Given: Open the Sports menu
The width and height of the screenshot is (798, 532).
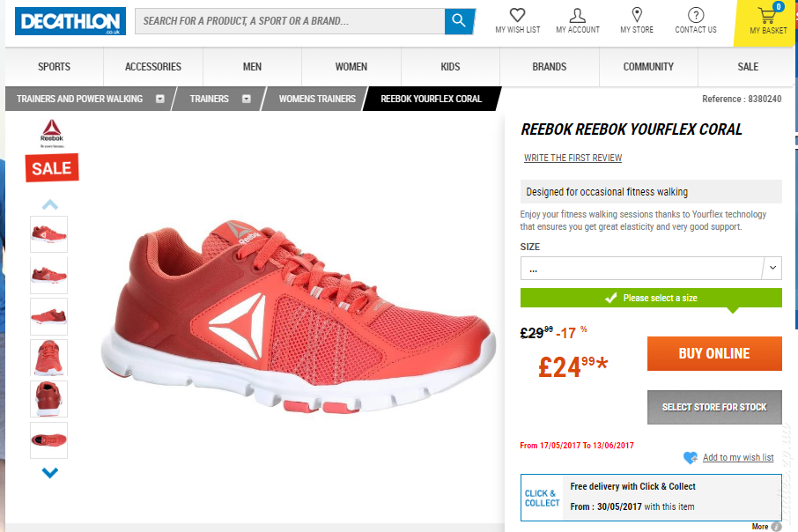Looking at the screenshot, I should coord(54,67).
